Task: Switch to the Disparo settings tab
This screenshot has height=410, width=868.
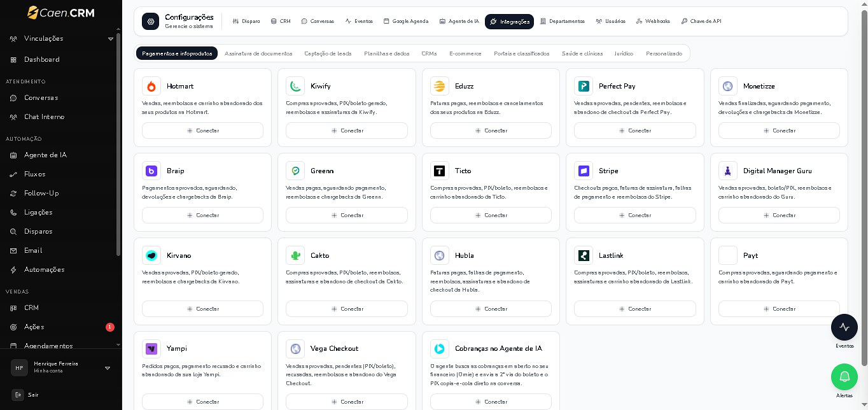Action: [x=246, y=22]
